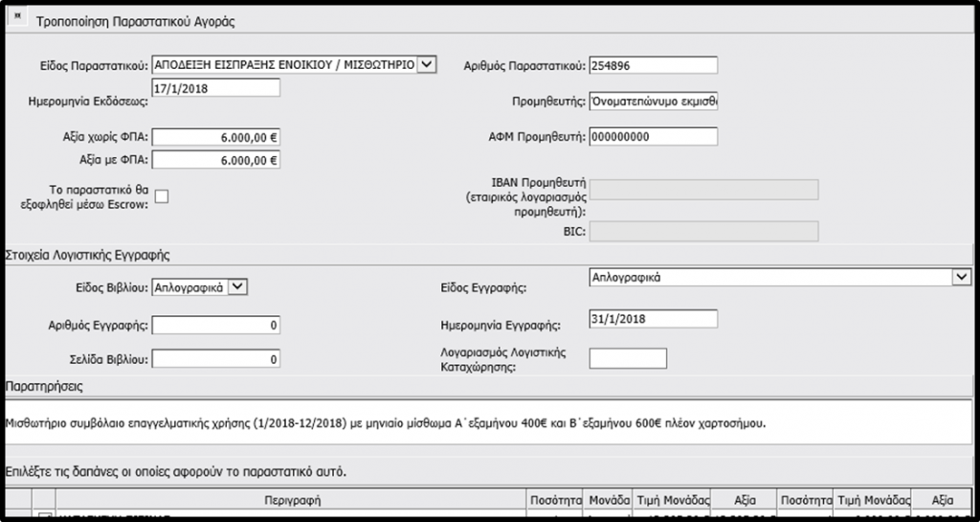Open the Είδος Παραστατικού dropdown
Screen dimensions: 980x522
coord(427,65)
